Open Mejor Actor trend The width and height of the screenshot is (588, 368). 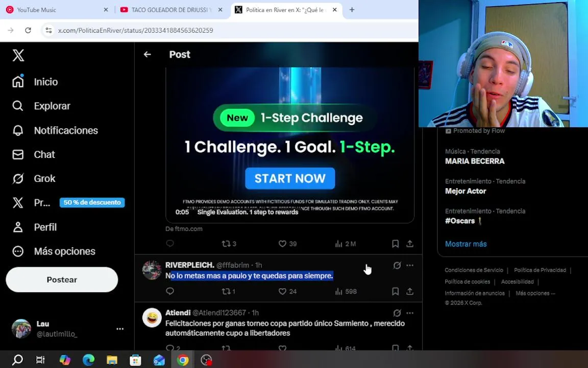click(465, 191)
